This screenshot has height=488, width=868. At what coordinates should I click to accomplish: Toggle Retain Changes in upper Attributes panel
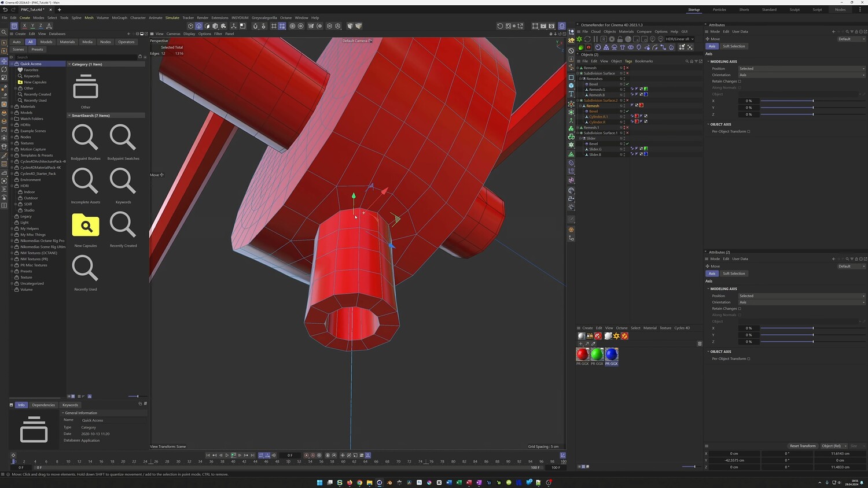coord(740,82)
